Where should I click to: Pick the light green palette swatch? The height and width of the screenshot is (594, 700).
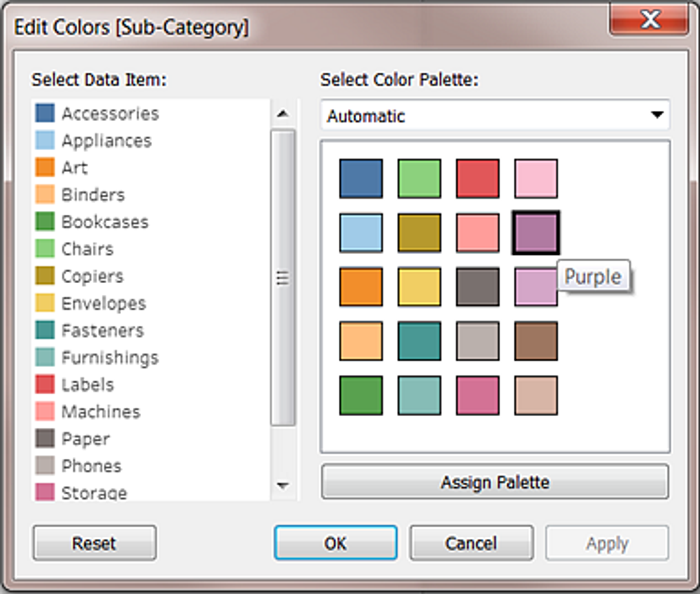419,179
